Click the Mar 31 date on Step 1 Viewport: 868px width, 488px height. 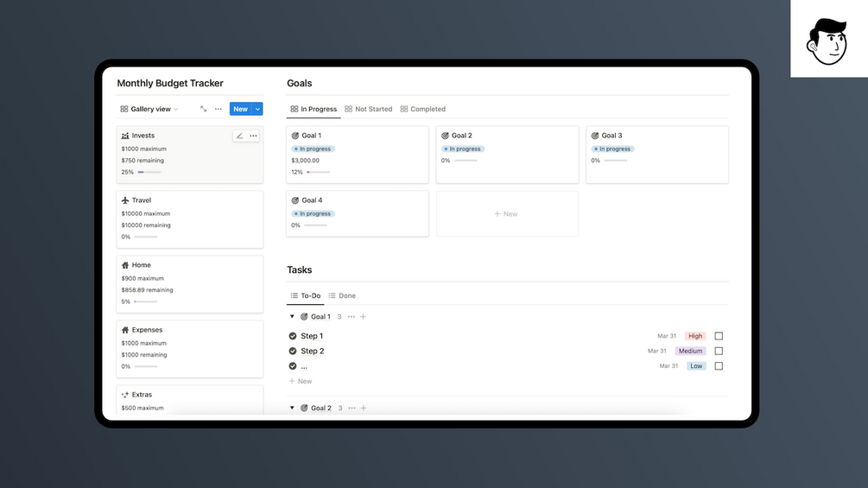[x=667, y=336]
